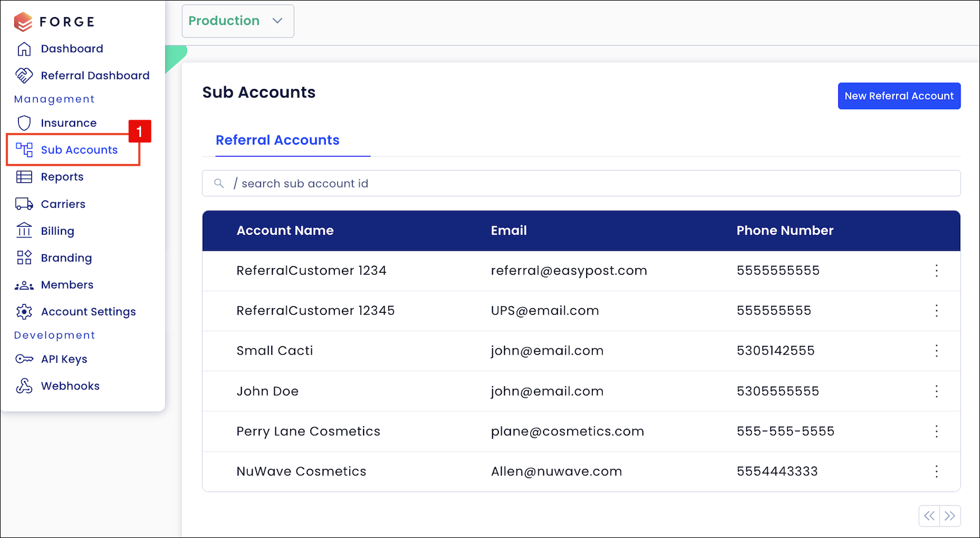
Task: Open the Production environment dropdown
Action: point(238,21)
